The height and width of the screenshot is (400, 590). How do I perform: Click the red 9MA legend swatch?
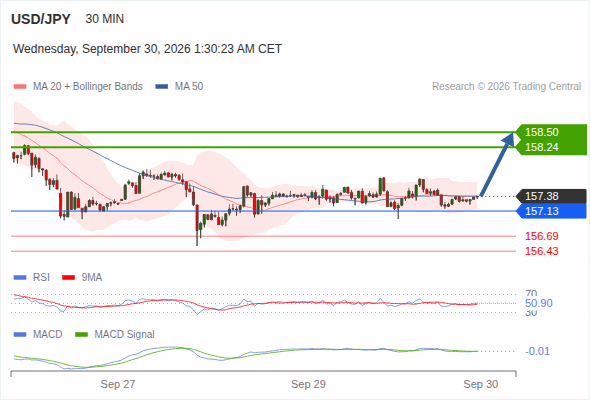click(x=68, y=278)
